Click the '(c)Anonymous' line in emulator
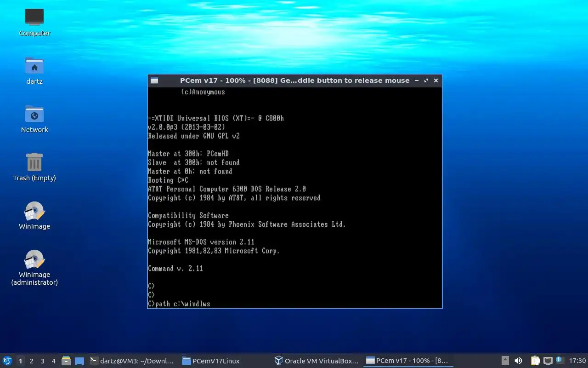 coord(203,92)
